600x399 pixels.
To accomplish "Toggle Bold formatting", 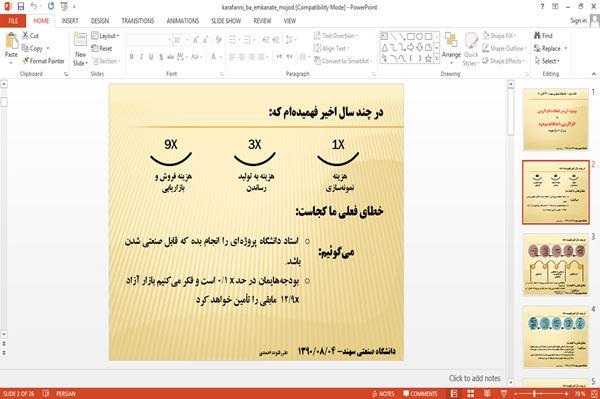I will 132,57.
